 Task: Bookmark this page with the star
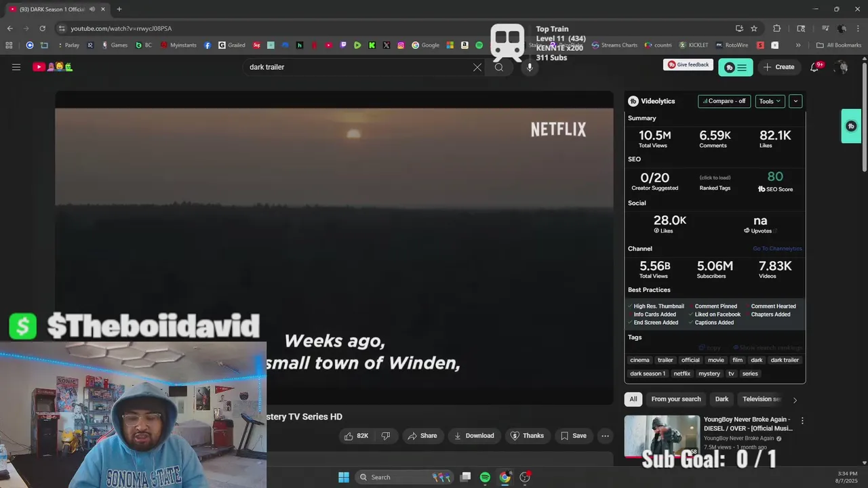pos(754,28)
